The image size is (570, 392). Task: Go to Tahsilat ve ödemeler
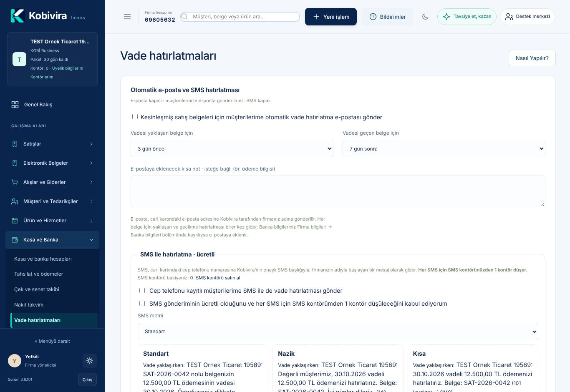pos(39,274)
